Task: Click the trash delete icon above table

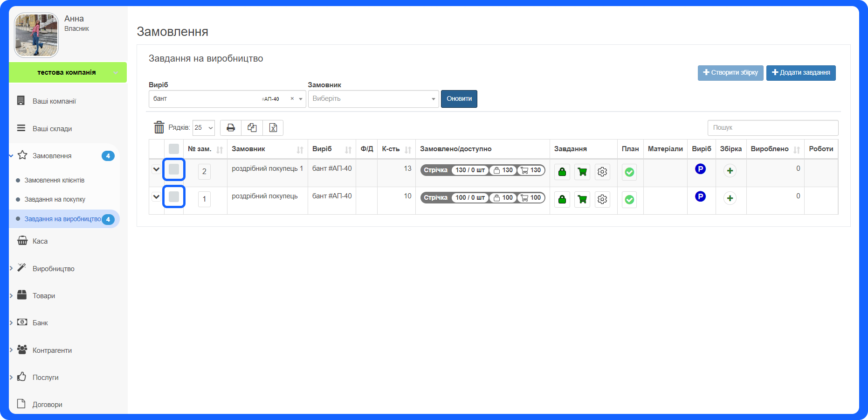Action: (159, 127)
